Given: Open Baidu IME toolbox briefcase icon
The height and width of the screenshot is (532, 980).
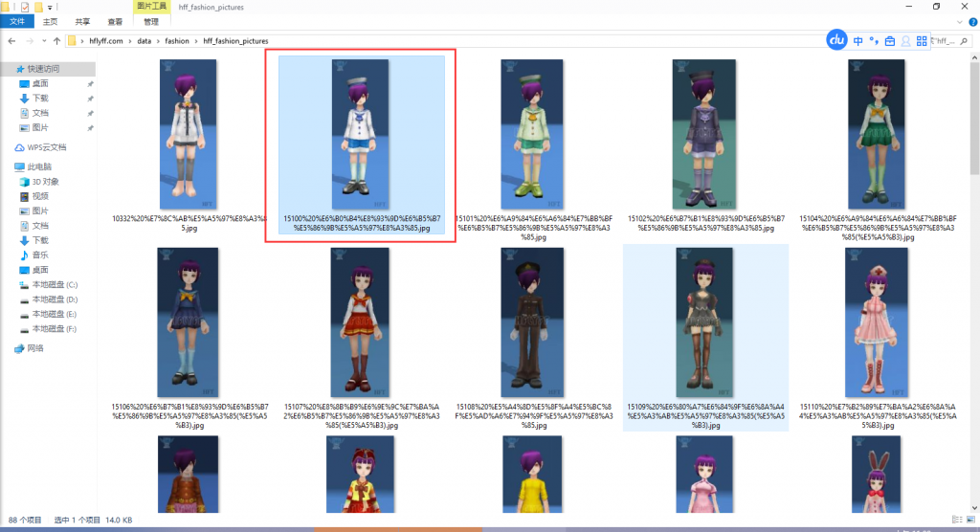Looking at the screenshot, I should pyautogui.click(x=889, y=41).
